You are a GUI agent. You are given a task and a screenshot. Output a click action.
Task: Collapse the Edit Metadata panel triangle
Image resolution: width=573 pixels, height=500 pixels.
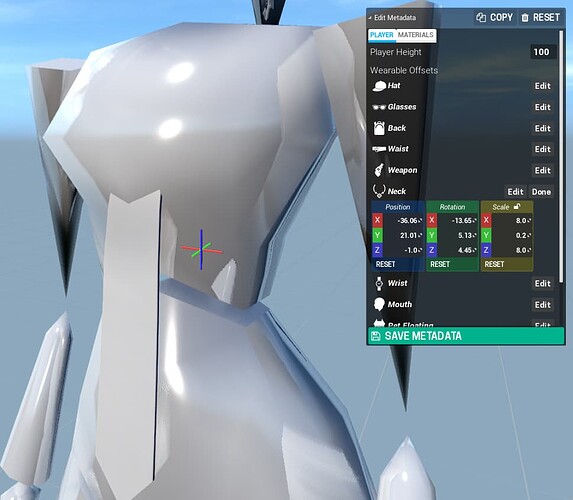(x=370, y=18)
